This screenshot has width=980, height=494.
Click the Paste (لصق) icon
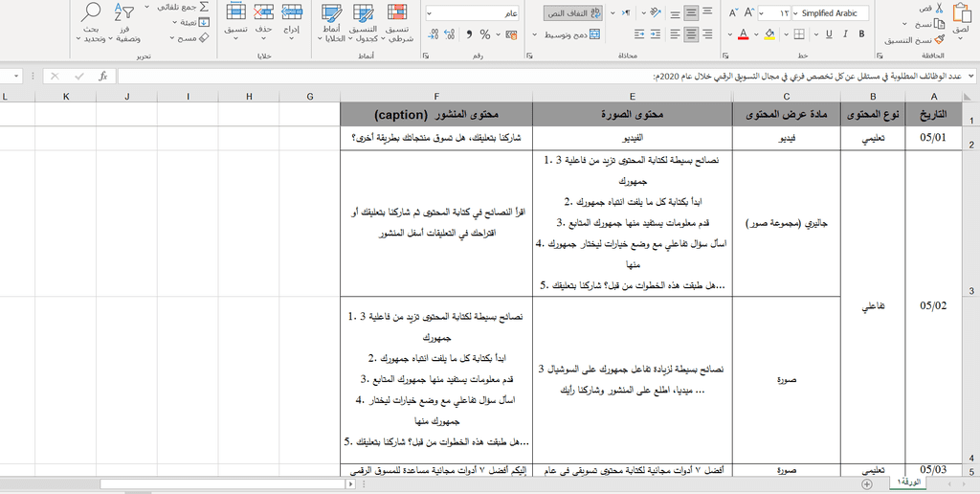tap(961, 12)
